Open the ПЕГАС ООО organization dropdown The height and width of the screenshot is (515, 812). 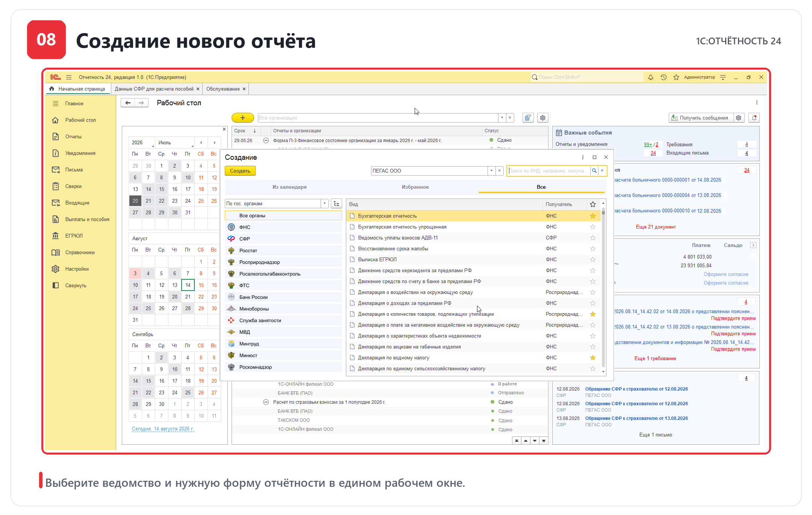491,171
